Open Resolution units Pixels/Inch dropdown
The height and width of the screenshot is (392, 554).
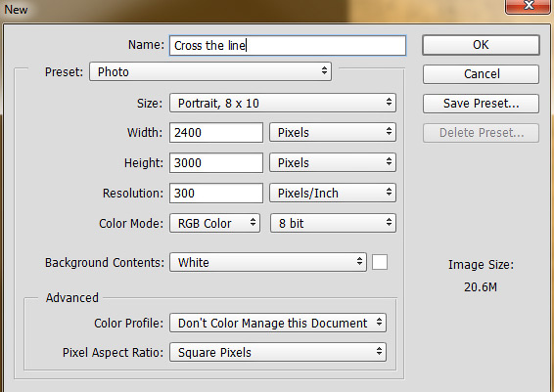coord(333,193)
